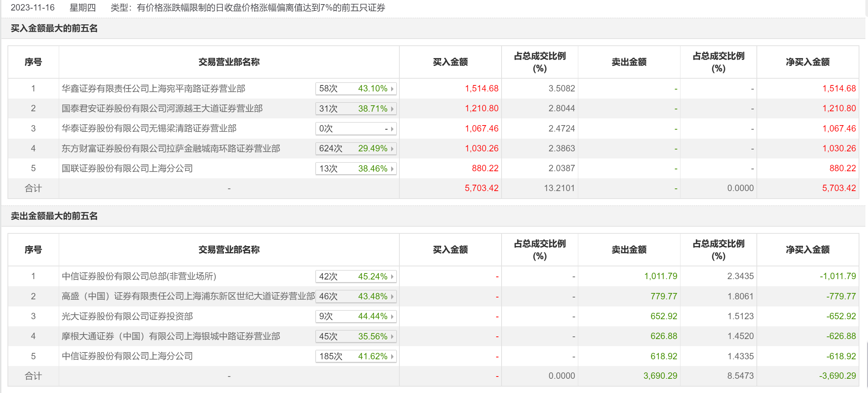The image size is (868, 393).
Task: Open 东方财富证券 拉萨金融城南环路证券营业部 link
Action: (171, 149)
